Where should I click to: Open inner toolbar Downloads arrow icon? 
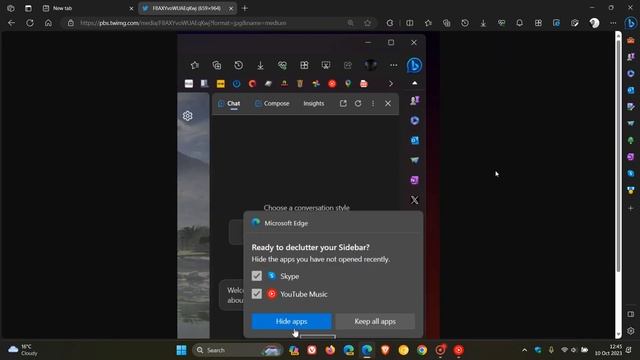click(260, 65)
